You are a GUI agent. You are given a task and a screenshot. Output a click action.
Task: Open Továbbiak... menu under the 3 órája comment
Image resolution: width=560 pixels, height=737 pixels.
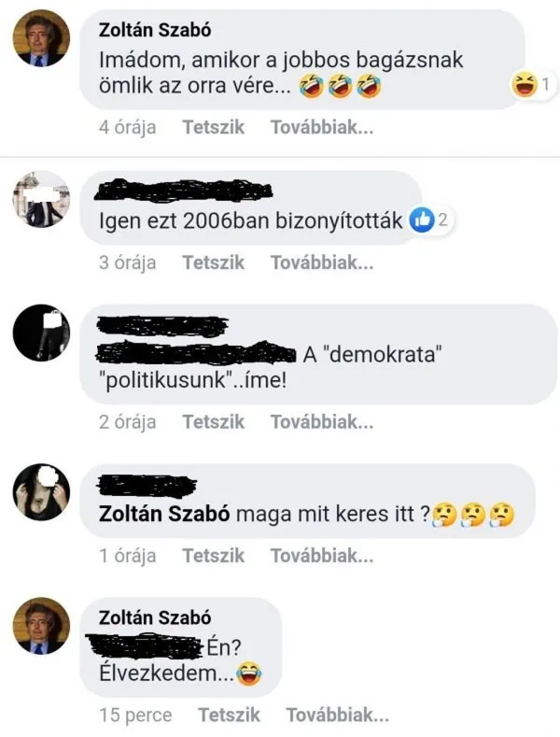[322, 262]
